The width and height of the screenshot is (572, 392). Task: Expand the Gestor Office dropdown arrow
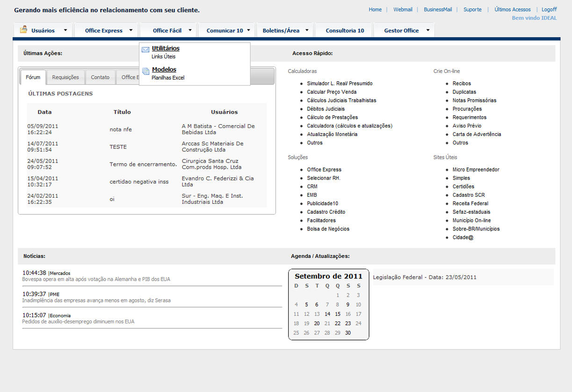[428, 30]
